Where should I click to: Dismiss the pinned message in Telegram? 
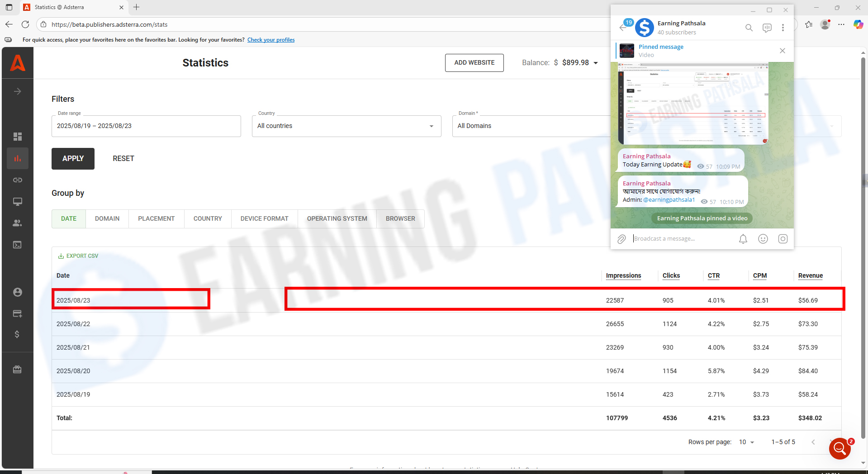pyautogui.click(x=782, y=51)
